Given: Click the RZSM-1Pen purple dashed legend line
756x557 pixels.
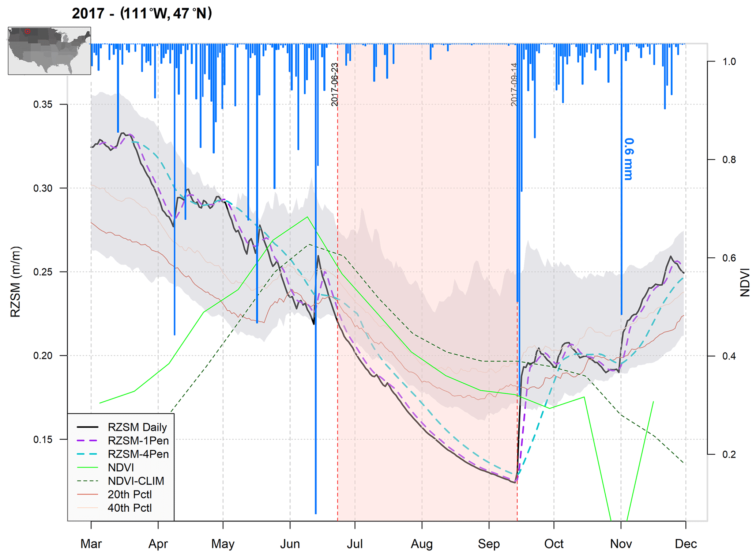Looking at the screenshot, I should pyautogui.click(x=87, y=440).
